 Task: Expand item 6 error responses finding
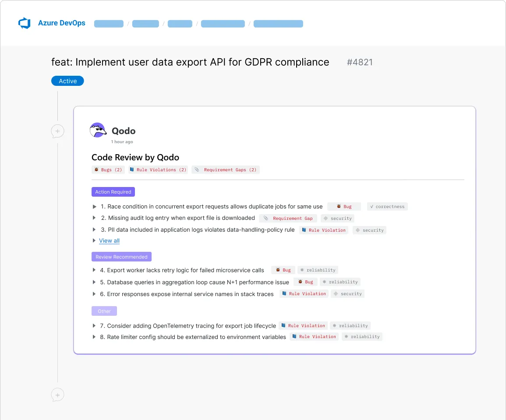[94, 294]
